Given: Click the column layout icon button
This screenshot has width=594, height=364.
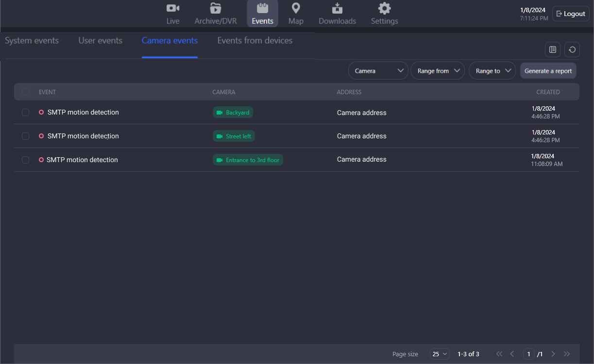Looking at the screenshot, I should pyautogui.click(x=553, y=50).
